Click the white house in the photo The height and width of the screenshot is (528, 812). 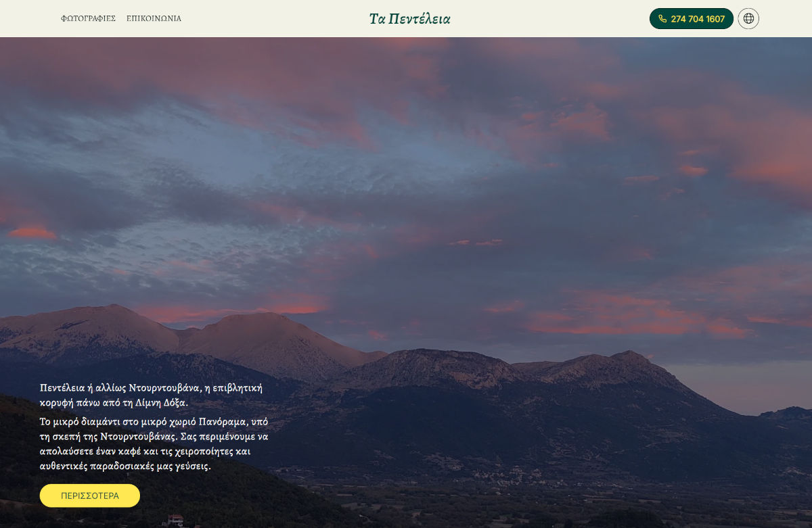click(175, 520)
